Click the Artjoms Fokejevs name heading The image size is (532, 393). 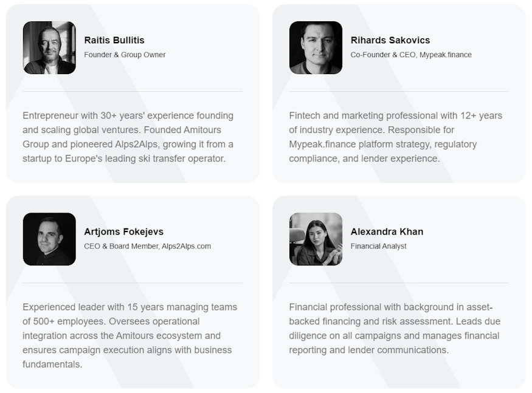(124, 231)
